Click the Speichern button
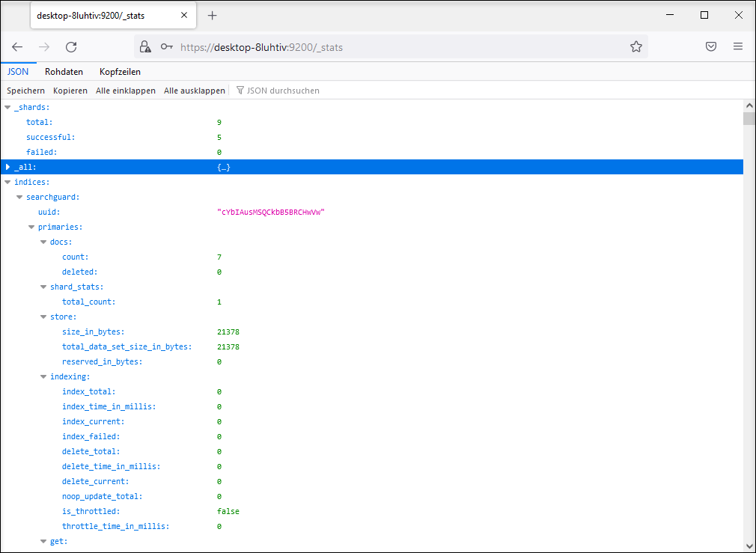This screenshot has width=756, height=553. click(x=25, y=91)
